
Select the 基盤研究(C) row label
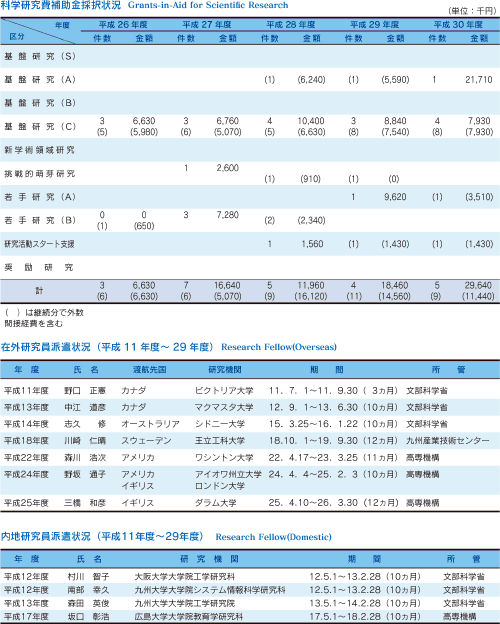point(40,127)
